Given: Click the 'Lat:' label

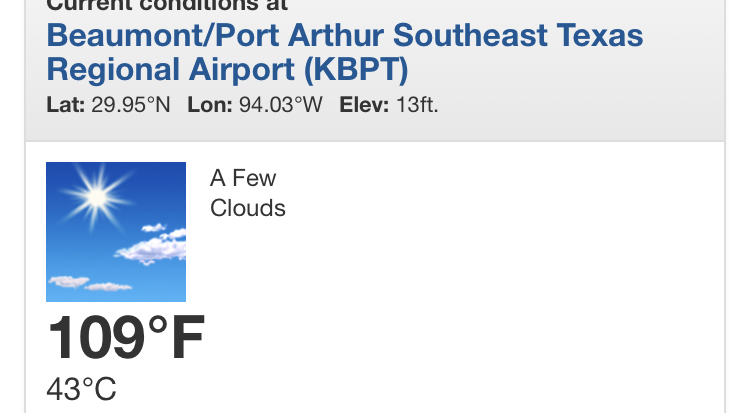Looking at the screenshot, I should (63, 104).
